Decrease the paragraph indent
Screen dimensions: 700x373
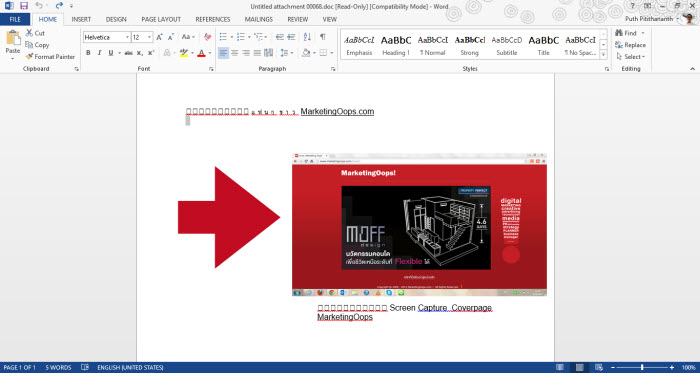[x=280, y=37]
